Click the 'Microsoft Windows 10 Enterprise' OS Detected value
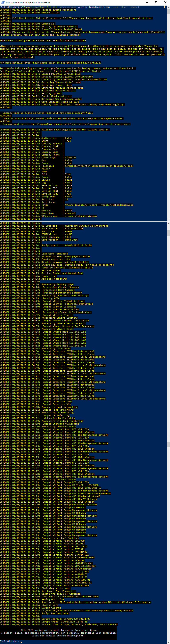This screenshot has width=170, height=644. point(87,226)
